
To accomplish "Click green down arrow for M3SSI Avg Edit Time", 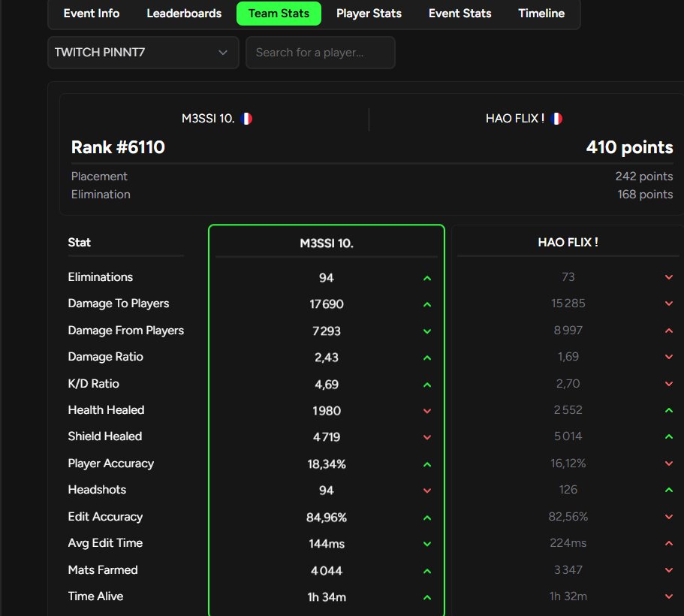I will (x=427, y=544).
